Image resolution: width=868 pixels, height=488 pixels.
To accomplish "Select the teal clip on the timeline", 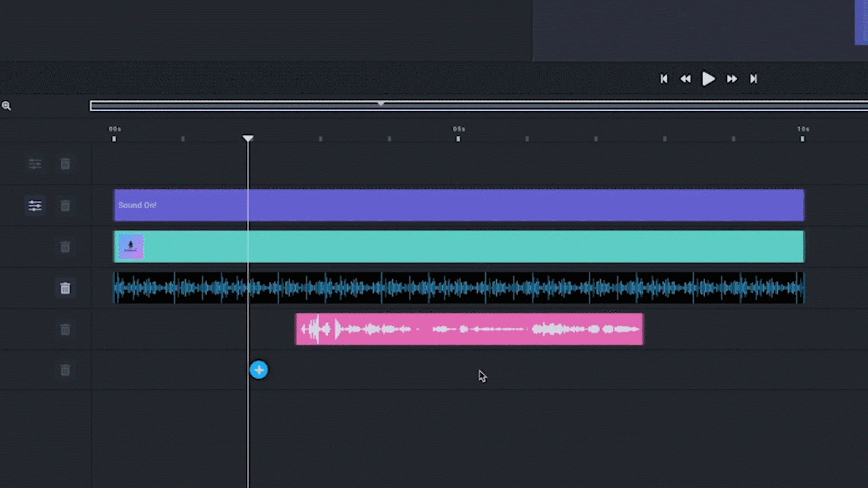I will pyautogui.click(x=459, y=247).
